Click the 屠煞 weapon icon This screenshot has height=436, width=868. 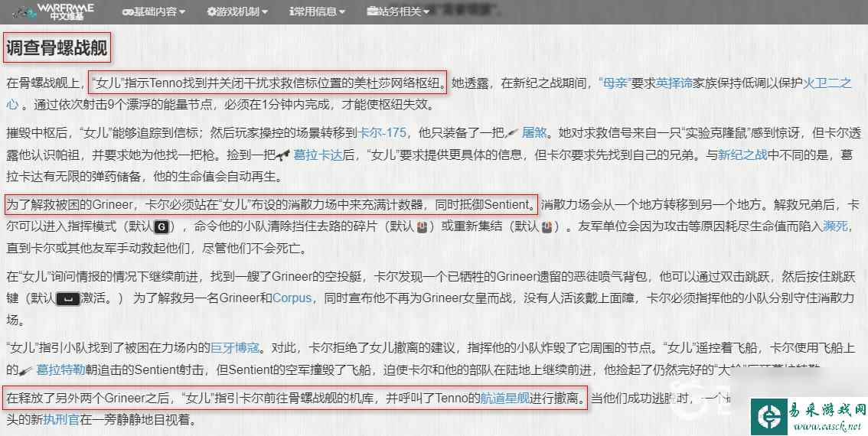click(513, 133)
